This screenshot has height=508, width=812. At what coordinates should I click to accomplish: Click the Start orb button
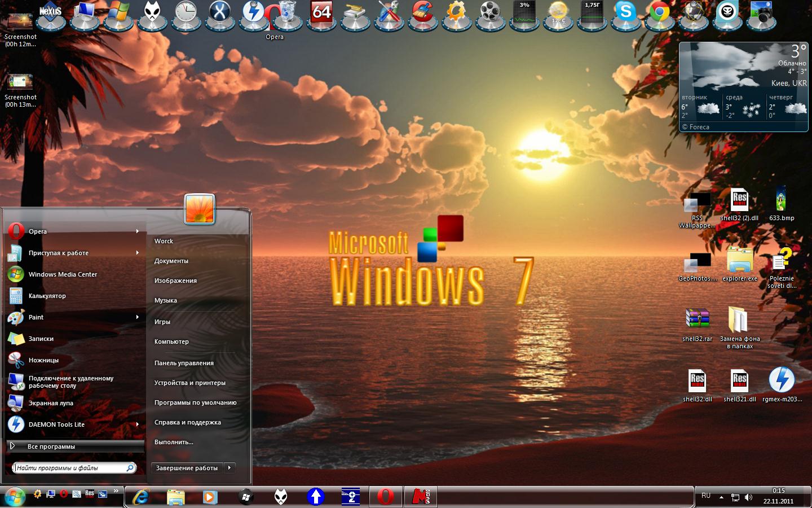click(x=15, y=497)
